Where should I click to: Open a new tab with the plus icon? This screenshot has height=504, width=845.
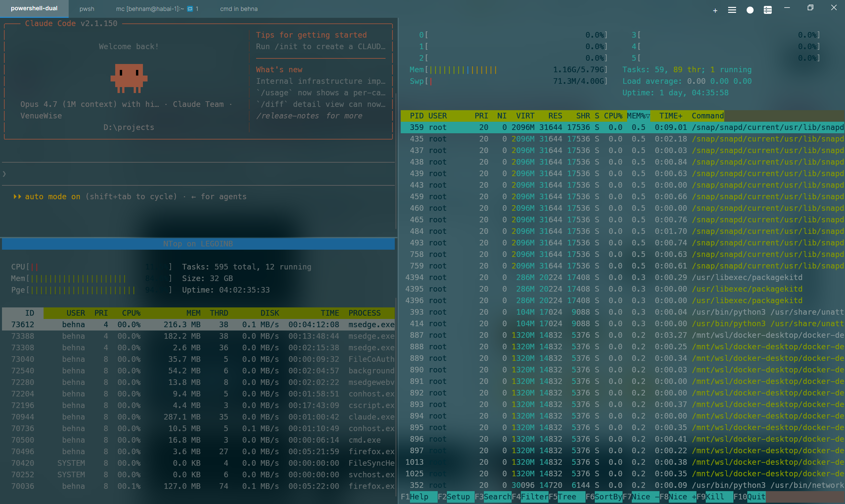(715, 11)
